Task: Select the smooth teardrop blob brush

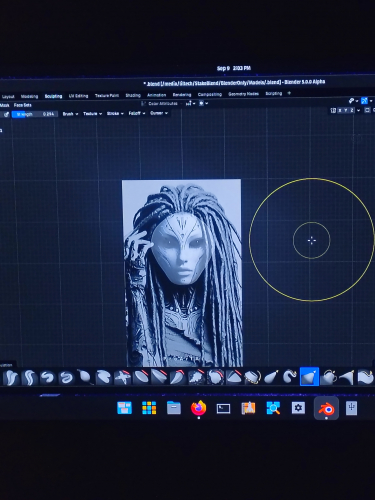Action: [x=85, y=377]
